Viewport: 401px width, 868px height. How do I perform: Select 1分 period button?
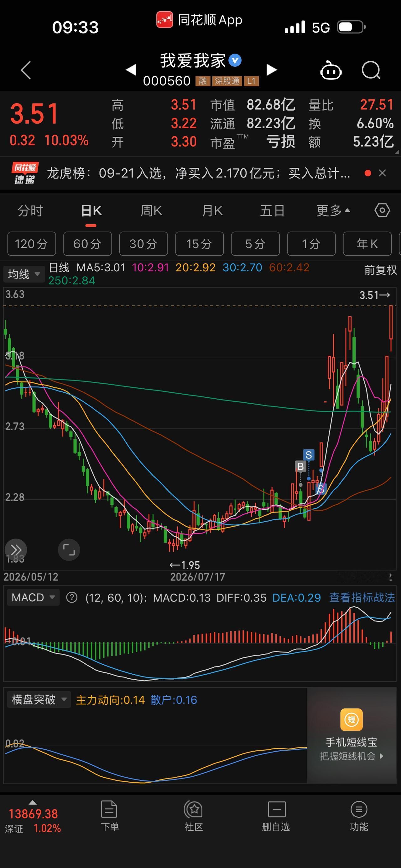tap(311, 244)
